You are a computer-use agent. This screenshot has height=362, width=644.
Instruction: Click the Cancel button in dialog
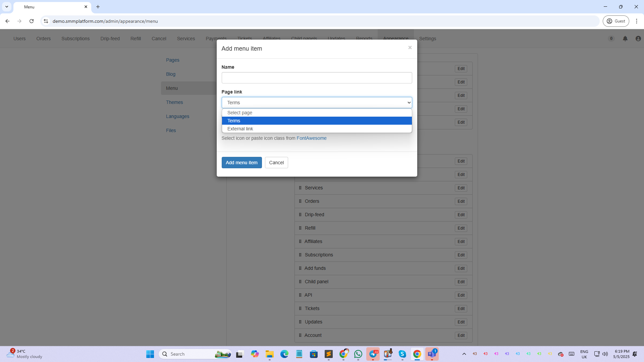tap(276, 163)
